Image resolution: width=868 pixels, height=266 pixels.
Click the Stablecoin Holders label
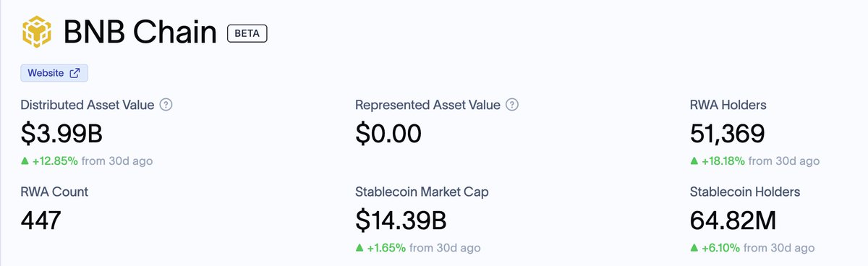point(745,192)
